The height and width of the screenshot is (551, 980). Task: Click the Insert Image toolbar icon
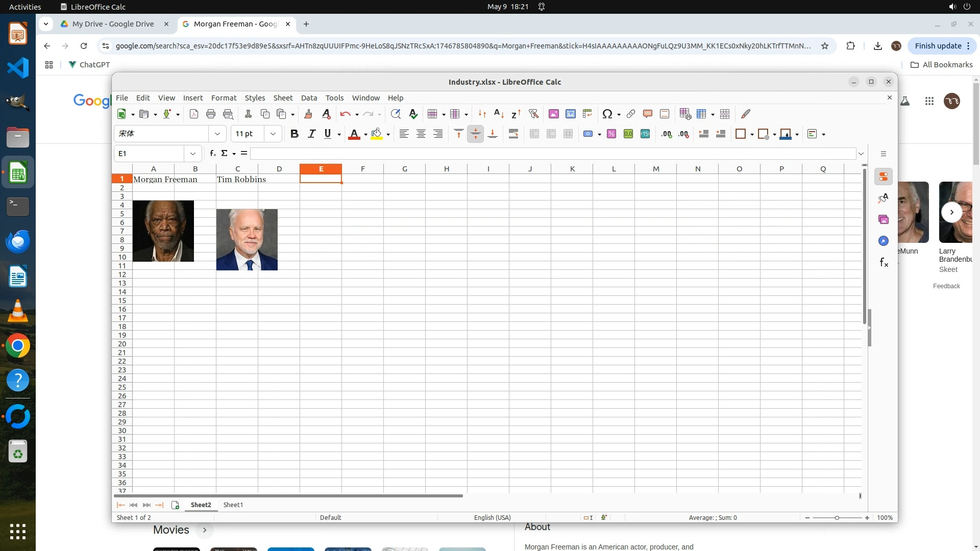click(553, 114)
